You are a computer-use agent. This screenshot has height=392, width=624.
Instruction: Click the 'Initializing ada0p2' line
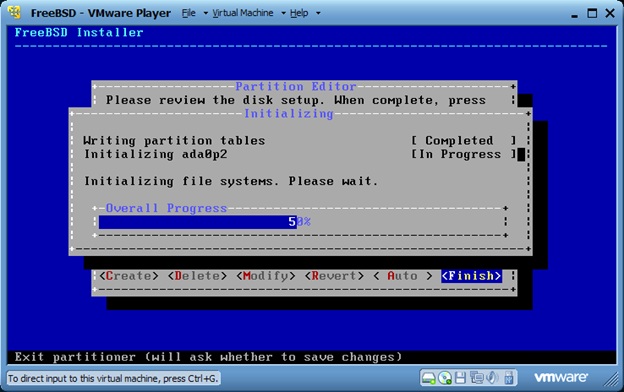pos(155,154)
